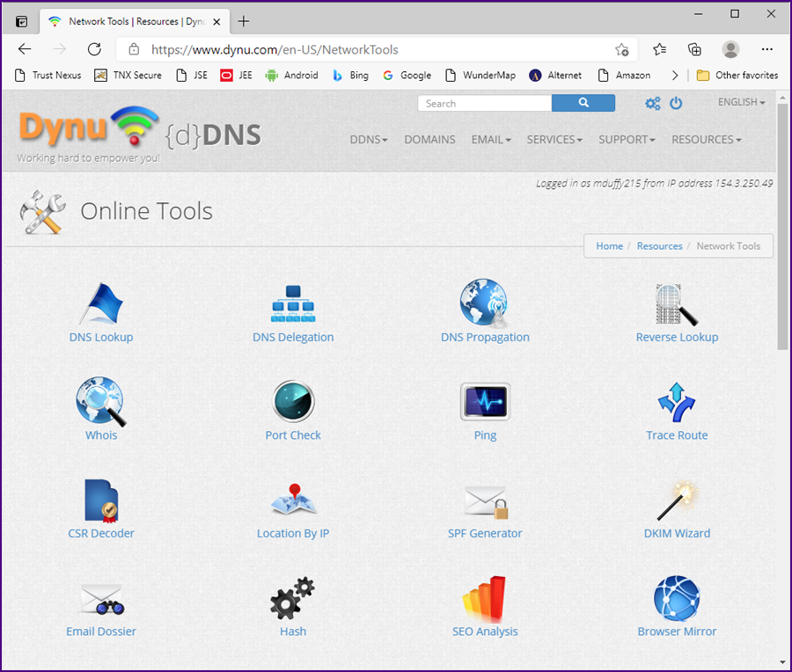Open the CSR Decoder certificate icon

[101, 500]
